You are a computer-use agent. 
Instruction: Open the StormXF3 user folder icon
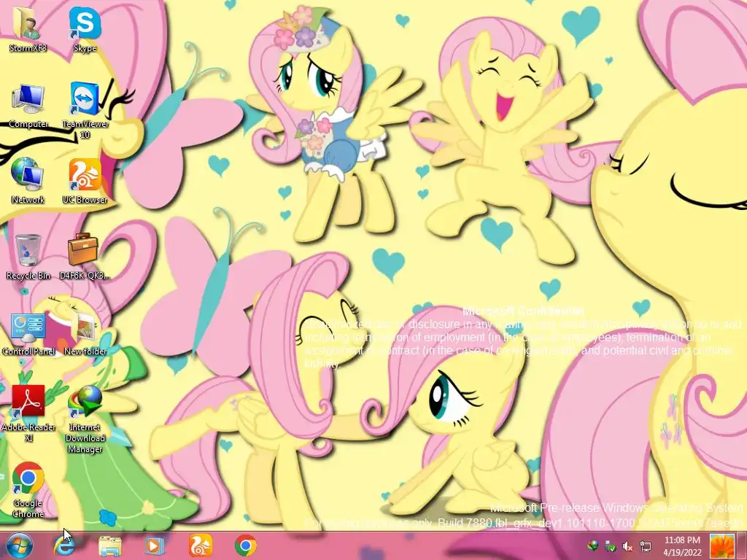(x=28, y=29)
